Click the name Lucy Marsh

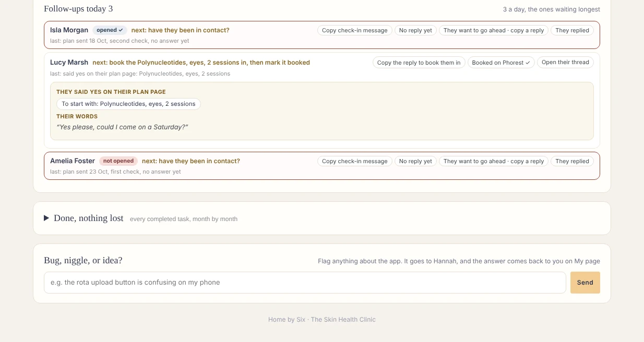[69, 63]
